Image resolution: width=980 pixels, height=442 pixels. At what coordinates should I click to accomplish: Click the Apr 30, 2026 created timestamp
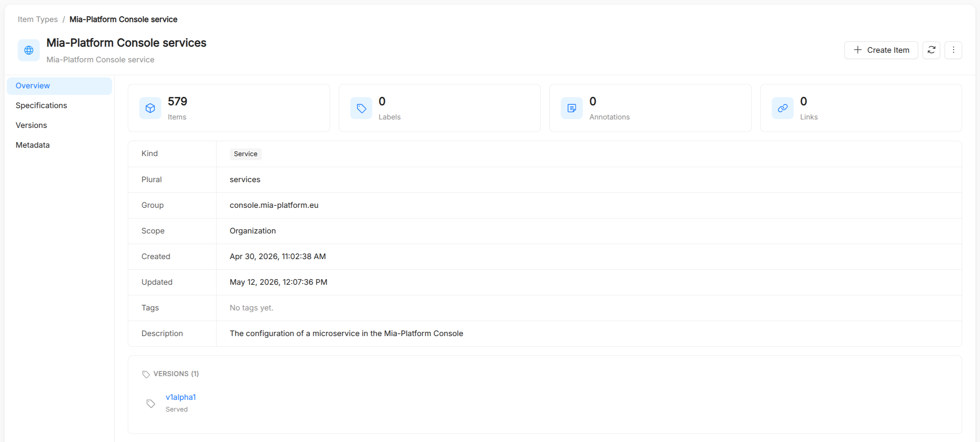[x=277, y=257]
